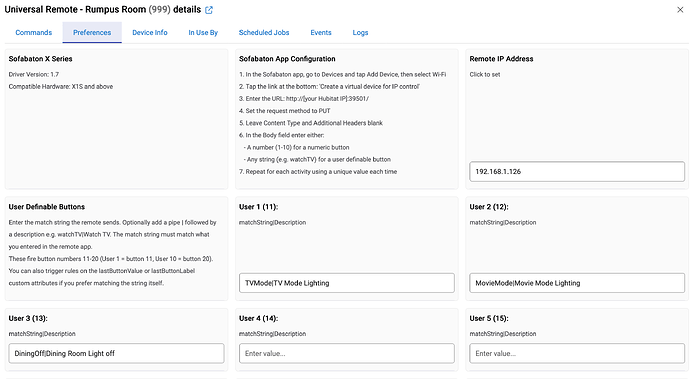Viewport: 690px width, 379px height.
Task: Open device details in new window icon
Action: click(209, 10)
